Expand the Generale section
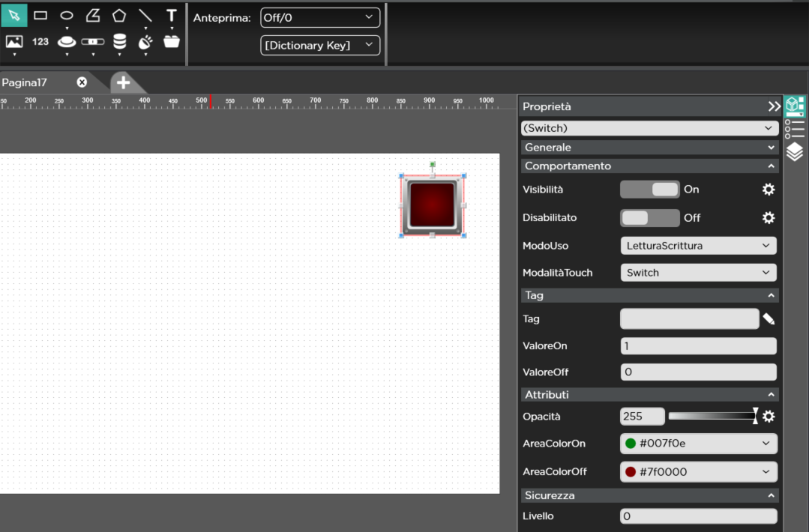Screen dimensions: 809x532 click(x=649, y=148)
